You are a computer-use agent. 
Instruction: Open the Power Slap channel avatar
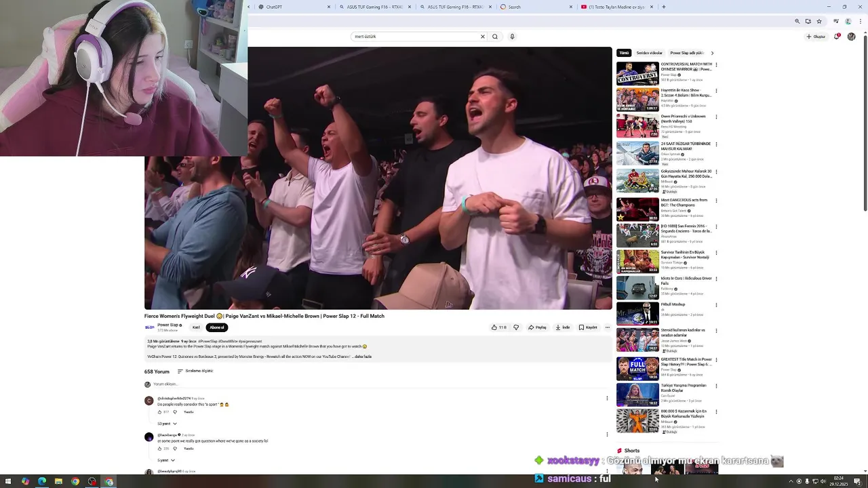(x=149, y=327)
